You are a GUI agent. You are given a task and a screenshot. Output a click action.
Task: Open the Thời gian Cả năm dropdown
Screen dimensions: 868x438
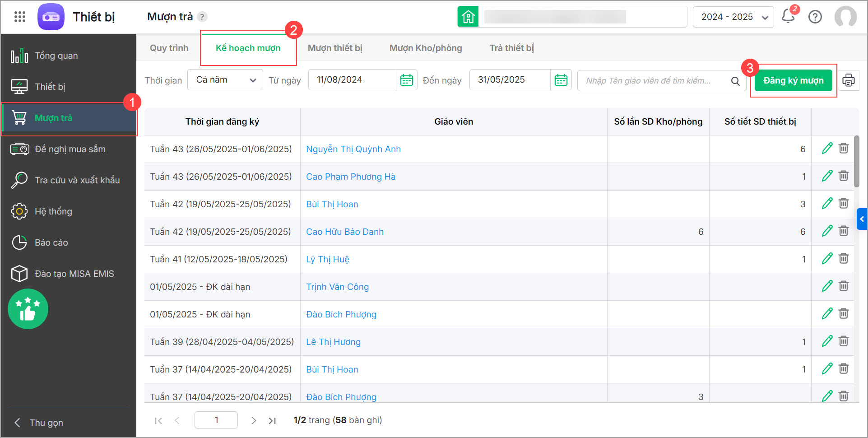(225, 80)
